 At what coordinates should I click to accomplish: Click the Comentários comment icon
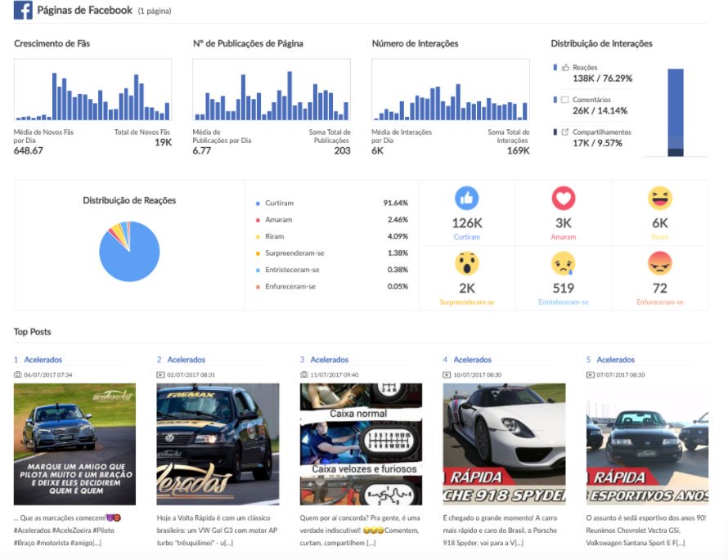(565, 99)
